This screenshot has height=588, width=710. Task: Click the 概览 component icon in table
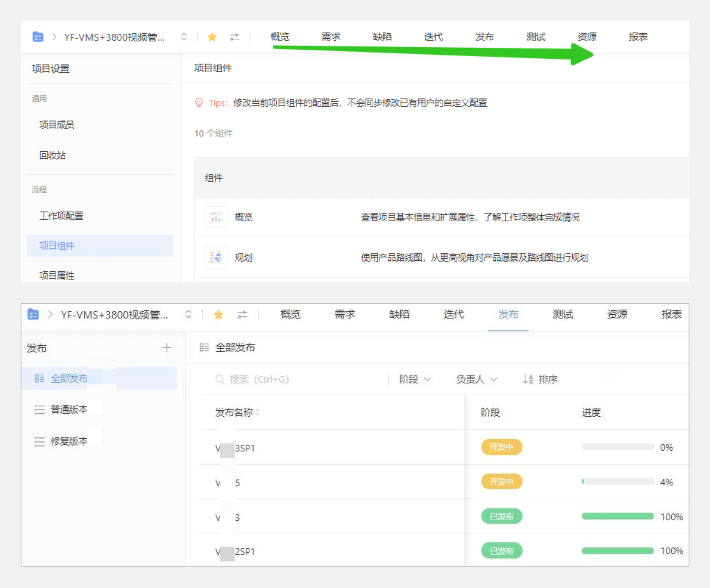216,217
